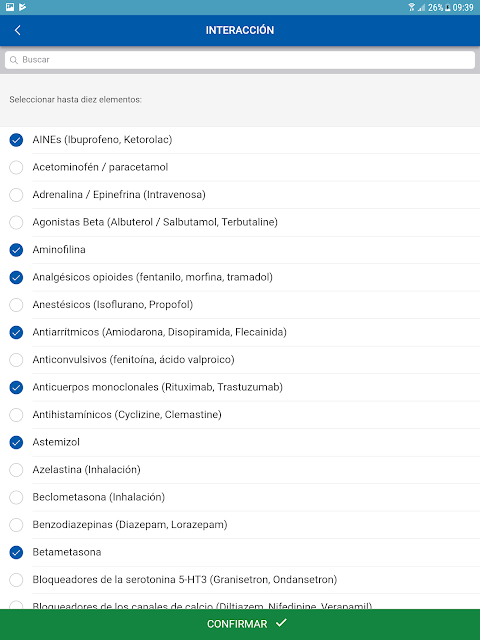480x640 pixels.
Task: Uncheck Astemizol in the list
Action: [16, 442]
